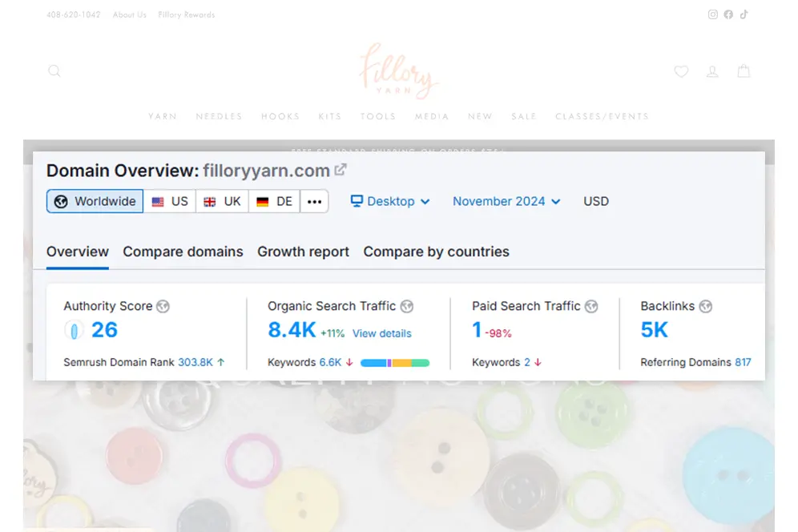Open external link icon beside filloryyarn.com
798x532 pixels.
click(341, 170)
